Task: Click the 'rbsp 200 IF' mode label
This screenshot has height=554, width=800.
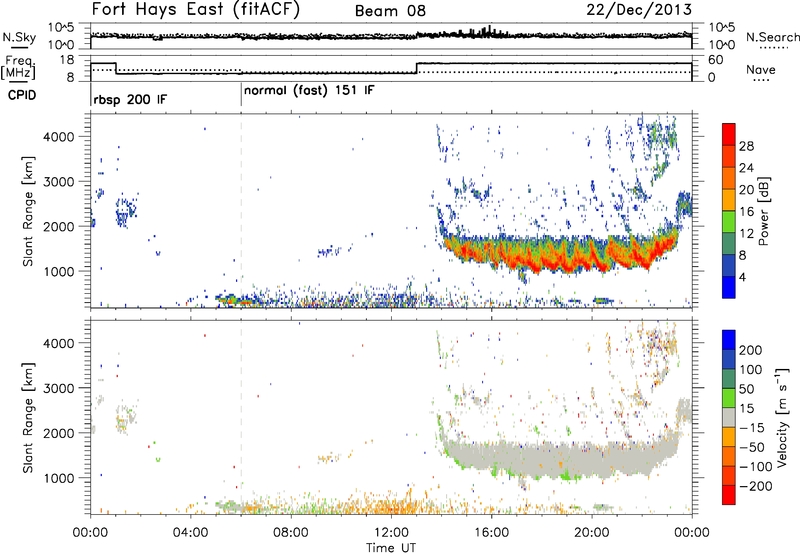Action: pyautogui.click(x=130, y=99)
